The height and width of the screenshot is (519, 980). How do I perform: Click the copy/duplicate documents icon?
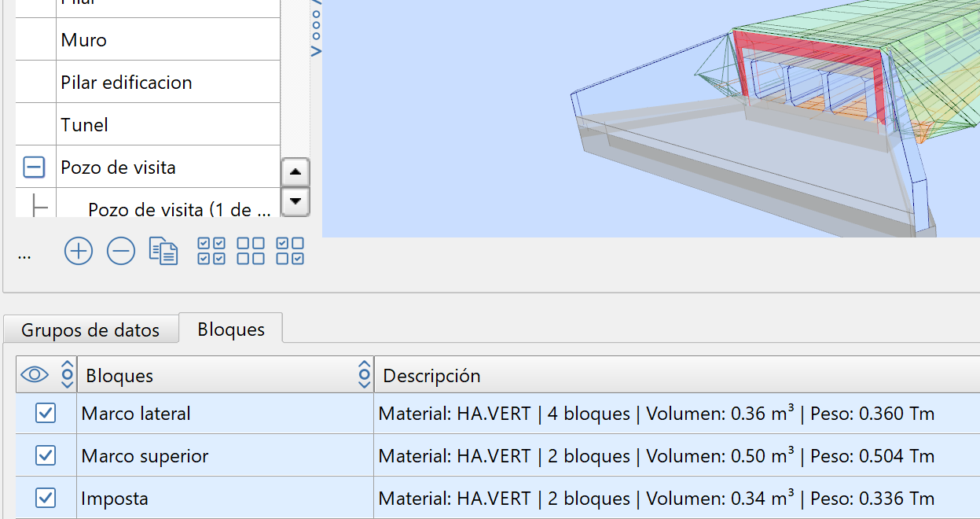click(x=163, y=252)
